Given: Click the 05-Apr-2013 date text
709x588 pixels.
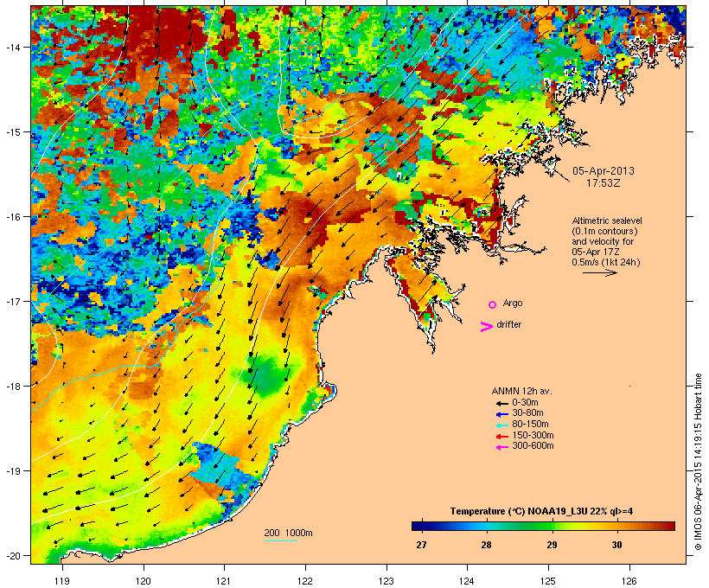Looking at the screenshot, I should click(604, 171).
